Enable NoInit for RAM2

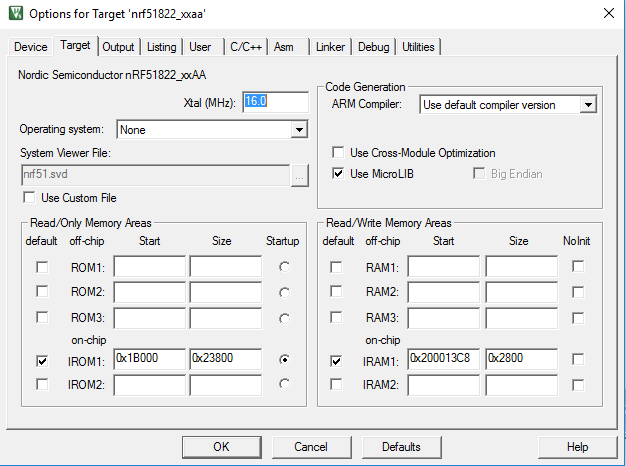point(578,292)
